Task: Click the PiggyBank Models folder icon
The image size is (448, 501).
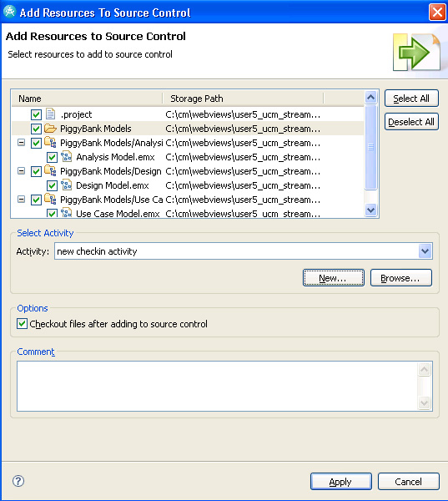Action: [x=50, y=129]
